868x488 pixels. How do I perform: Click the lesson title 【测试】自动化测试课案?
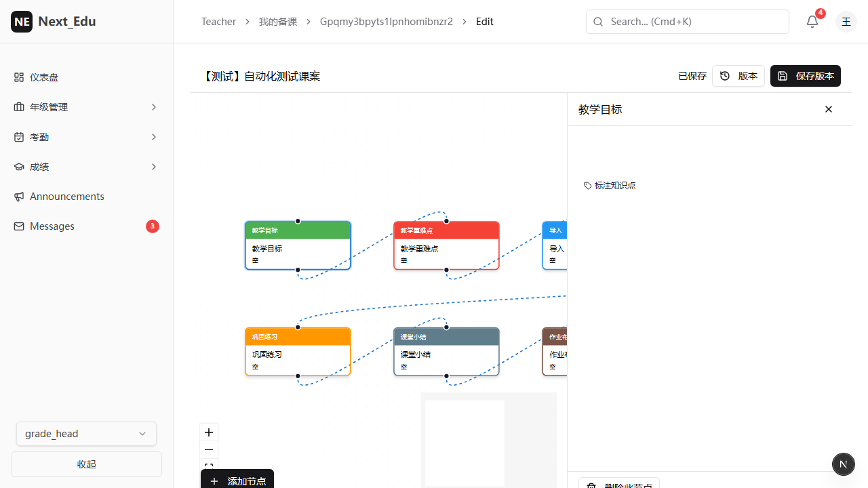coord(260,77)
